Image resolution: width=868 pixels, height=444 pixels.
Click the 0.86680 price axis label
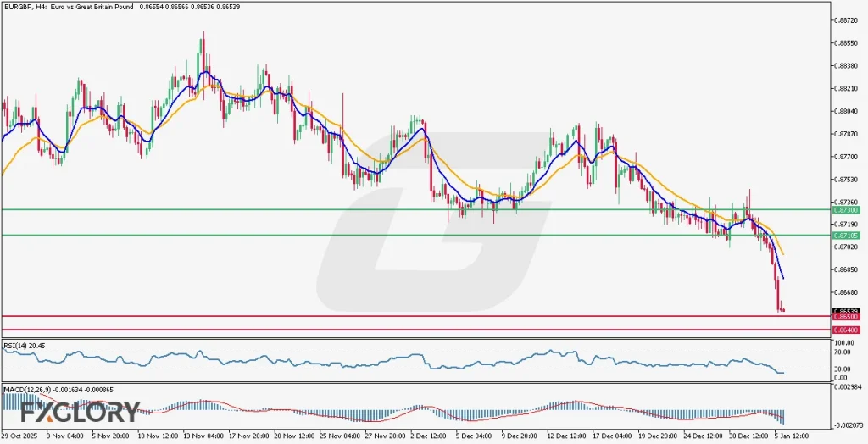(x=848, y=292)
